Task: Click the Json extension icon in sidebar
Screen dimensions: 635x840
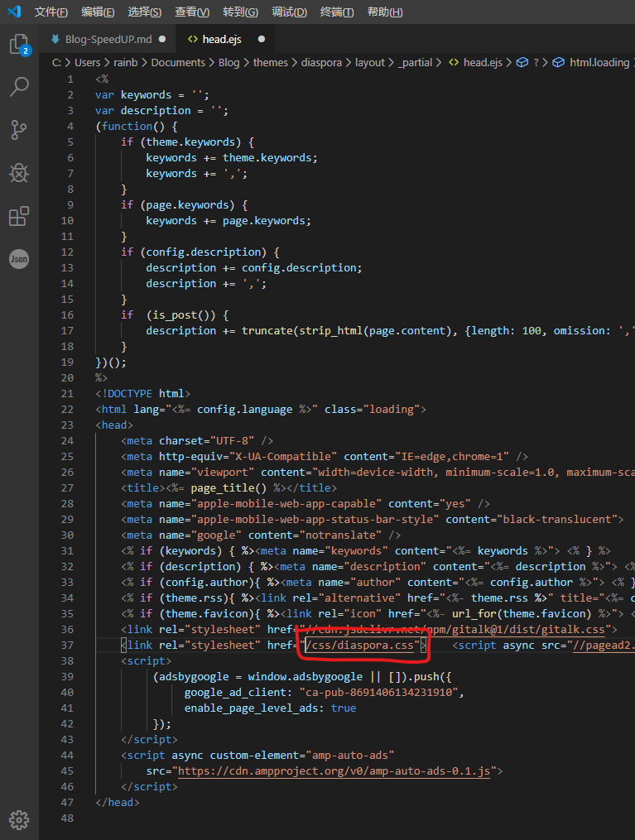Action: (19, 259)
